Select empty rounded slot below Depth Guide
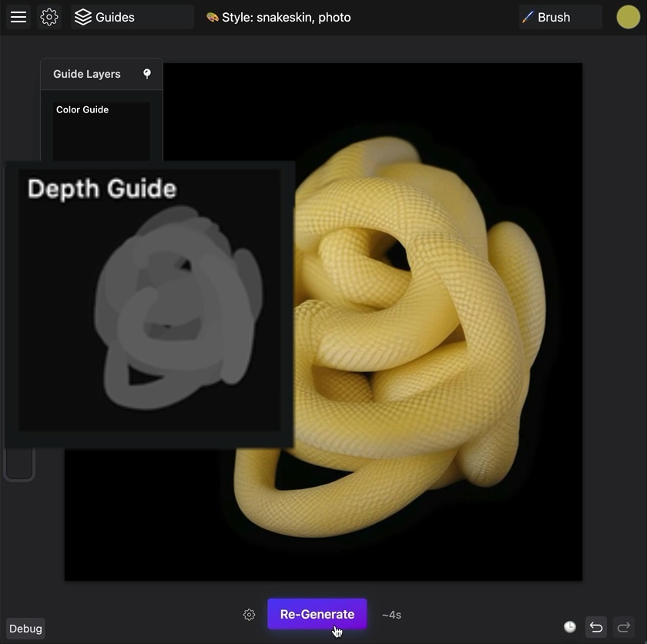This screenshot has height=644, width=647. coord(19,465)
